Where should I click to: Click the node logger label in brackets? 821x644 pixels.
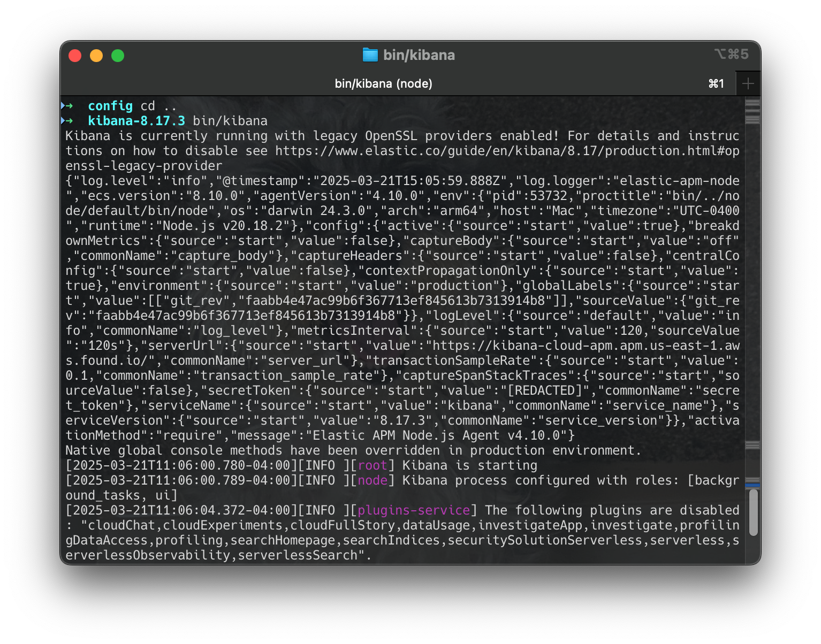pos(372,480)
